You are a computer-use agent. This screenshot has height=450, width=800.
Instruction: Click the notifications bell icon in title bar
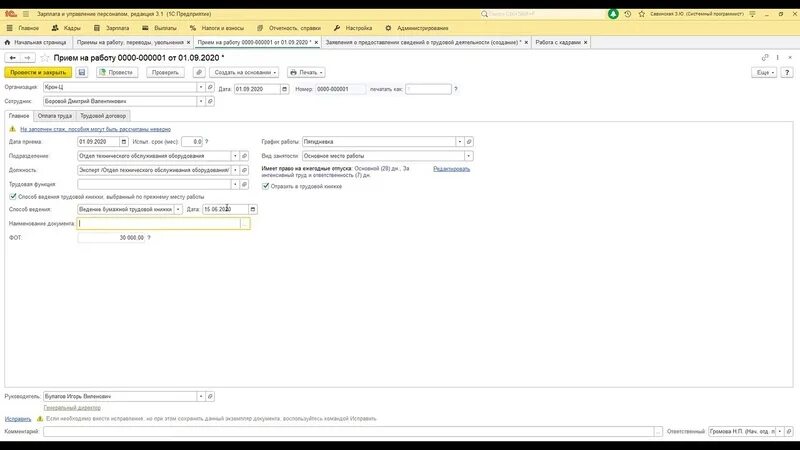tap(613, 14)
